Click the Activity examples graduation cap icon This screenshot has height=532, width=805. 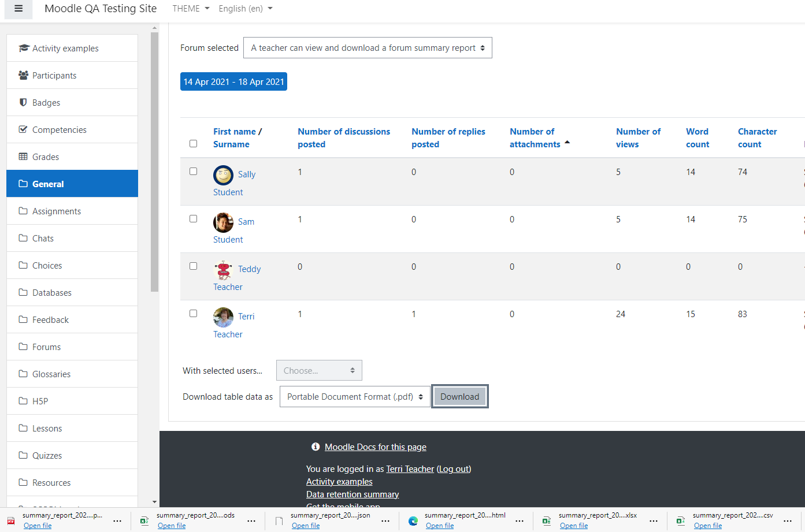(x=24, y=48)
